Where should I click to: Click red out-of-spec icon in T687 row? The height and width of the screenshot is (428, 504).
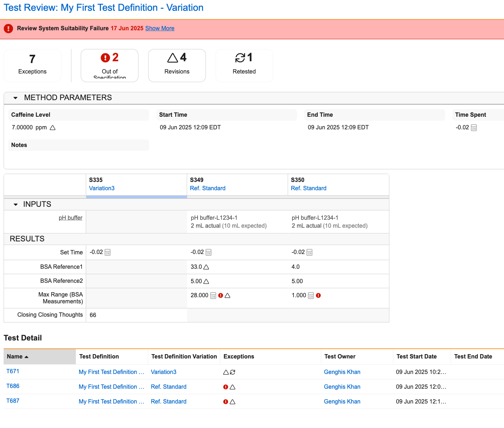pyautogui.click(x=226, y=402)
